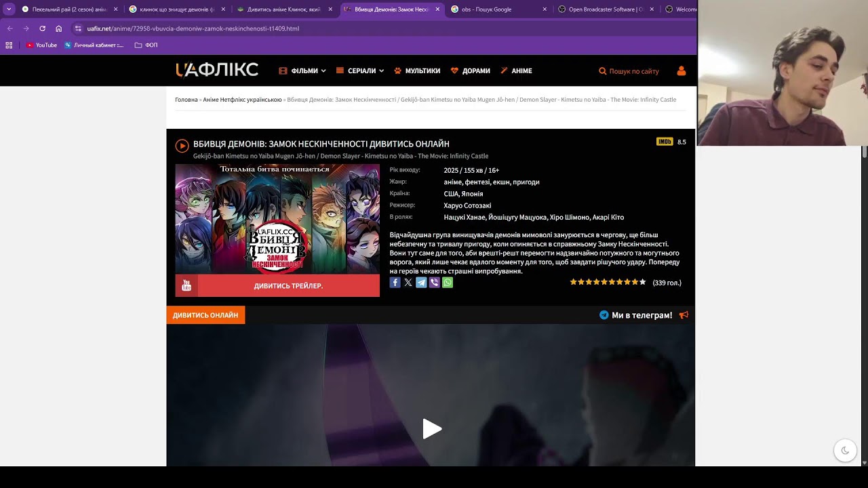Click the IMDb rating badge

point(665,142)
